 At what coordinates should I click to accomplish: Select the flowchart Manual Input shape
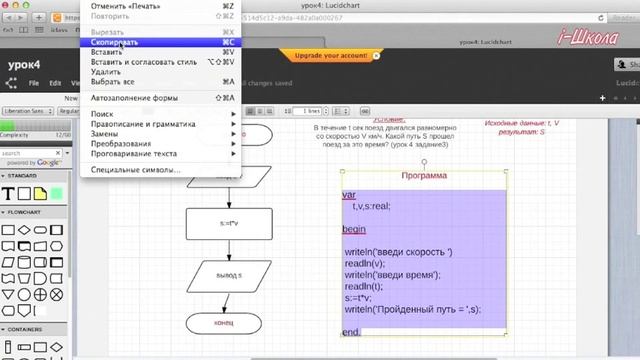pyautogui.click(x=40, y=246)
